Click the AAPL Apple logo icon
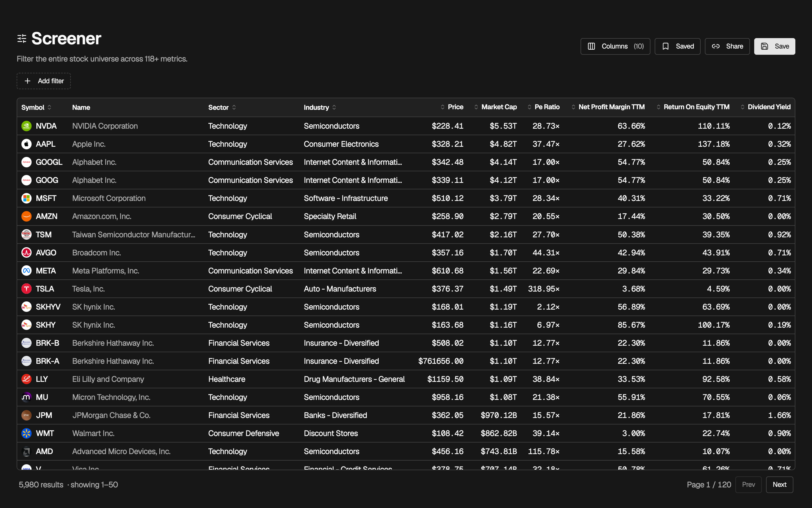 click(x=27, y=144)
